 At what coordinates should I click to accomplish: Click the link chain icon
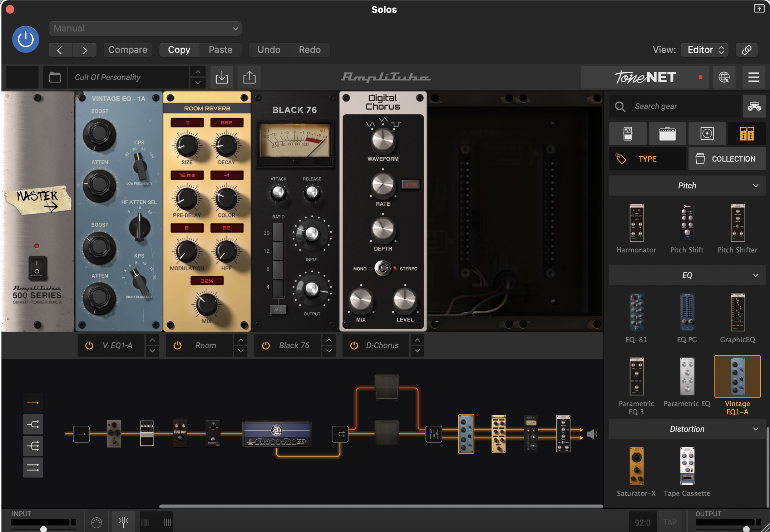[746, 50]
